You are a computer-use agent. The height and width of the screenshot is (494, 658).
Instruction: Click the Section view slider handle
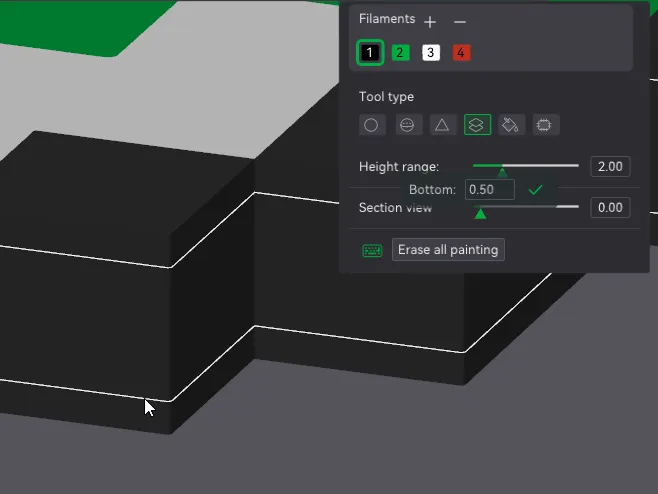(480, 214)
